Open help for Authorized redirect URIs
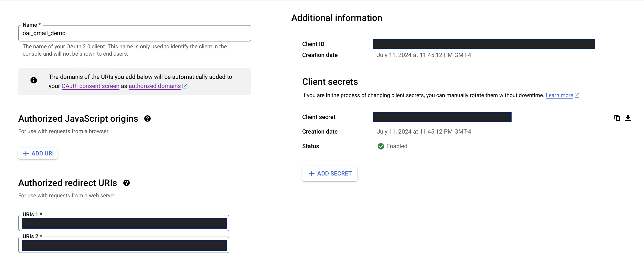 click(x=127, y=183)
